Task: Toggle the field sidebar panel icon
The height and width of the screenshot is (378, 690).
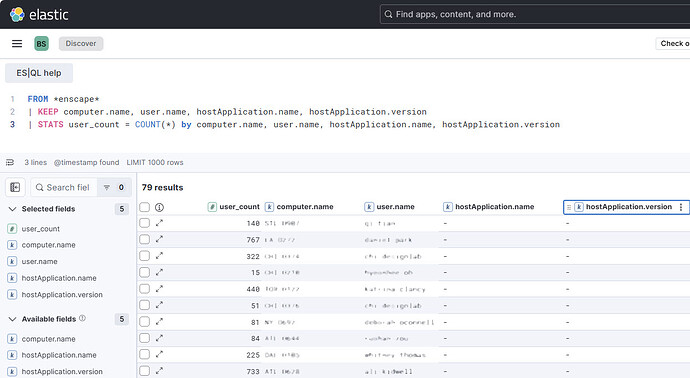Action: click(x=15, y=187)
